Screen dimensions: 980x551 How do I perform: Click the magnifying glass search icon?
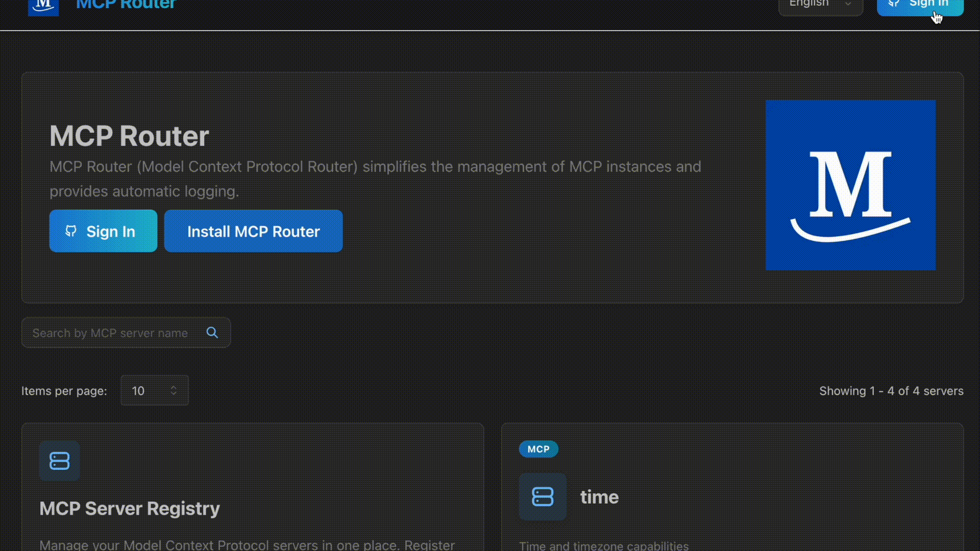click(x=212, y=333)
